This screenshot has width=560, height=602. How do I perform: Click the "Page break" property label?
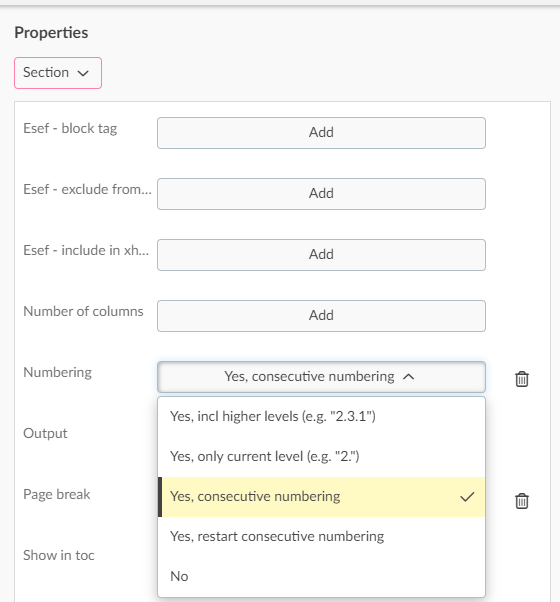point(57,494)
